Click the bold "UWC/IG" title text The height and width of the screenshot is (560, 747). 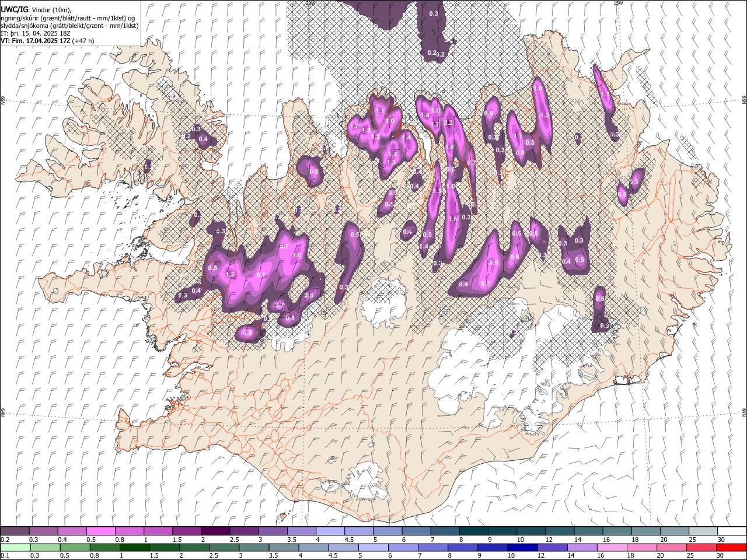pos(14,10)
